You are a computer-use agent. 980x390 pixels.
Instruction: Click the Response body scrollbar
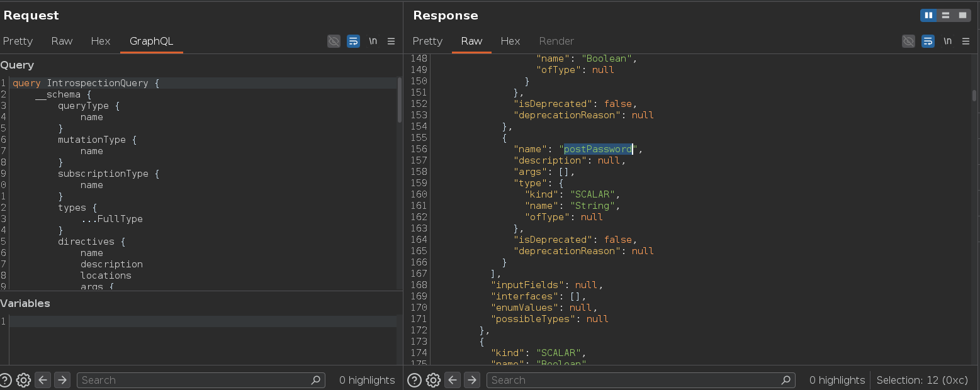tap(974, 96)
